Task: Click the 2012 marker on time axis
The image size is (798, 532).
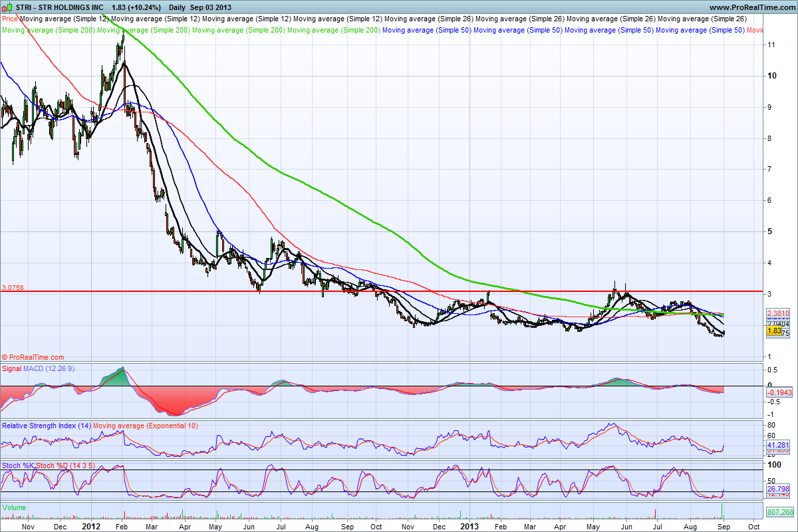Action: 90,525
